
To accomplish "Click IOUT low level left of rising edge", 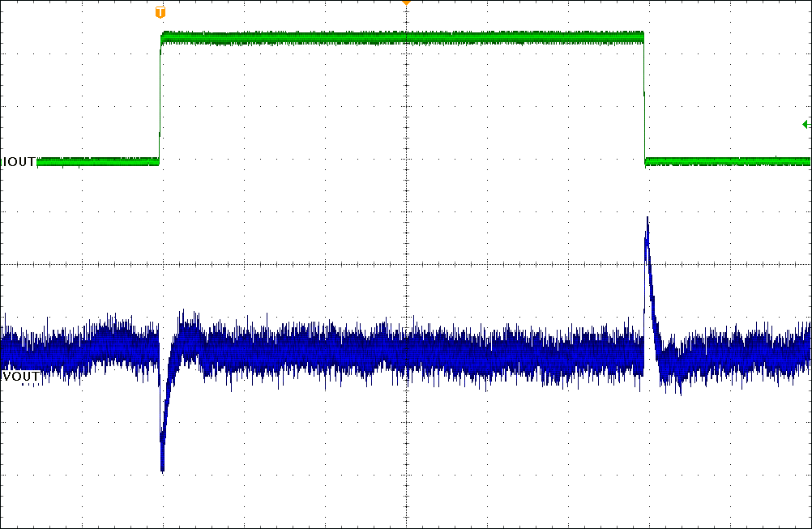I will tap(97, 162).
